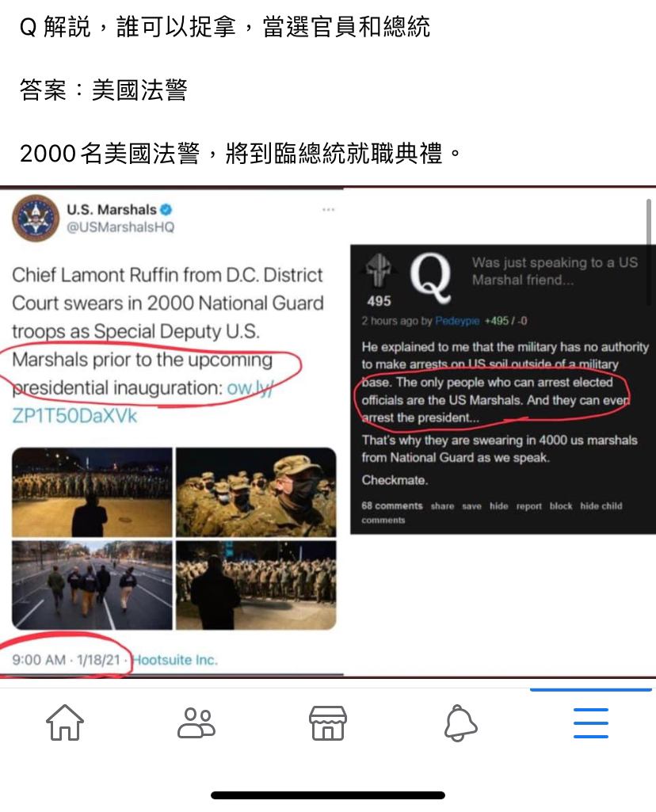Click the 'report' link under Q post
656x812 pixels.
(x=528, y=506)
